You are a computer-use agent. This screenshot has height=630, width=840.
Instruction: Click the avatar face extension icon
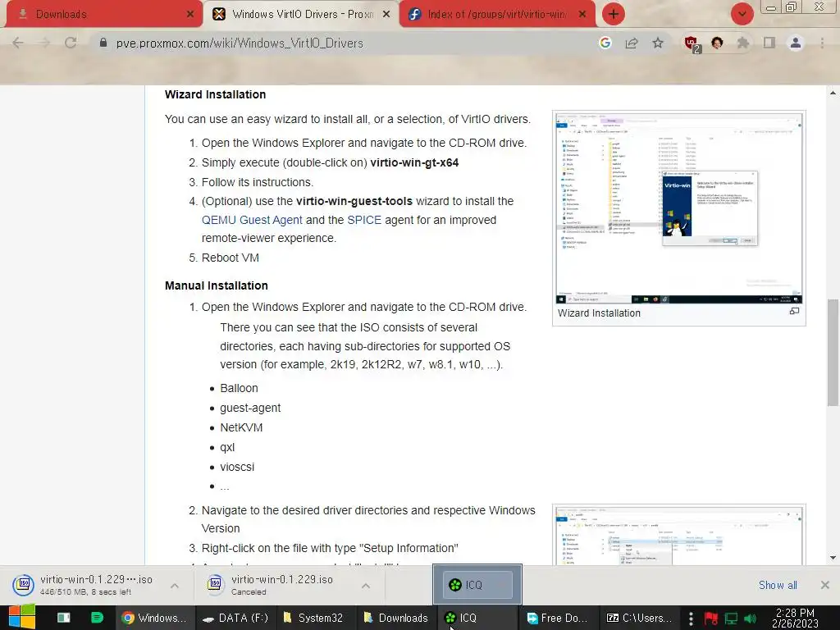coord(717,43)
